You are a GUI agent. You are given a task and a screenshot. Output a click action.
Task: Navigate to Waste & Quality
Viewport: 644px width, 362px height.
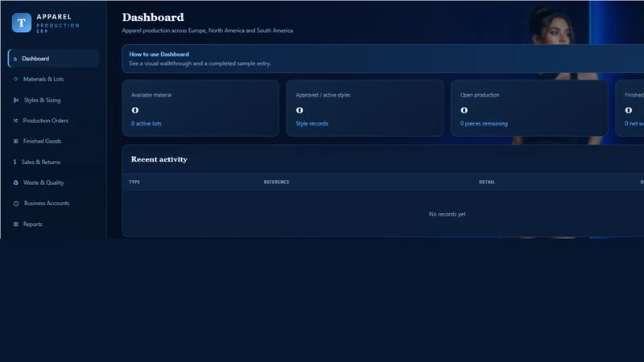click(x=53, y=183)
